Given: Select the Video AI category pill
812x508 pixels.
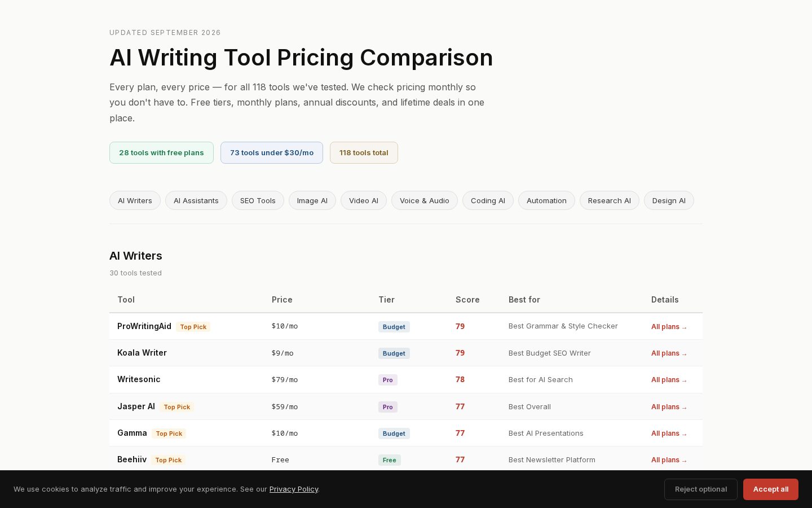Looking at the screenshot, I should (364, 200).
